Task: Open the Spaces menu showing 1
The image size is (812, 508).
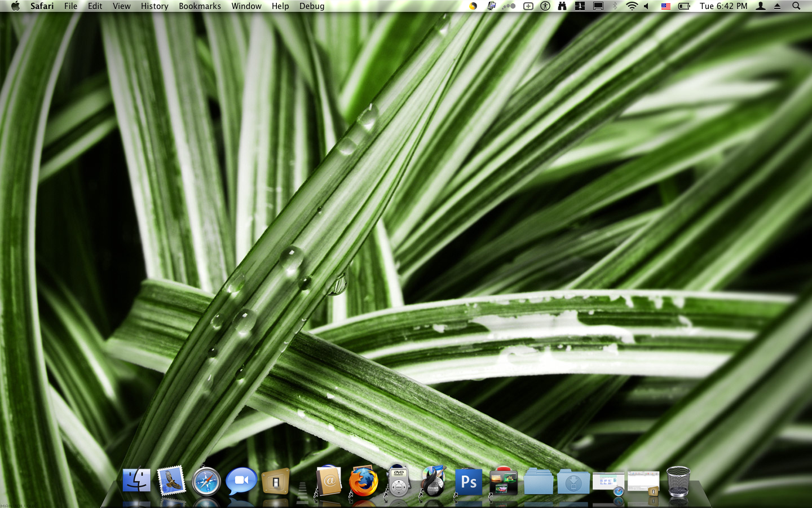Action: coord(580,6)
